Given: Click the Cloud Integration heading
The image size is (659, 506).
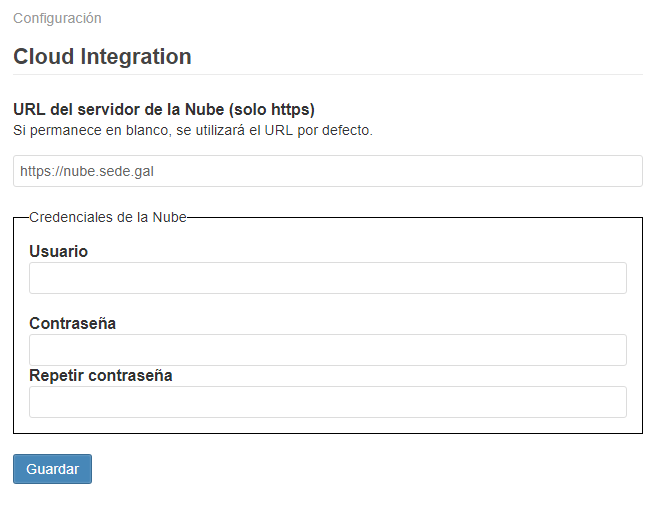Looking at the screenshot, I should (x=102, y=57).
